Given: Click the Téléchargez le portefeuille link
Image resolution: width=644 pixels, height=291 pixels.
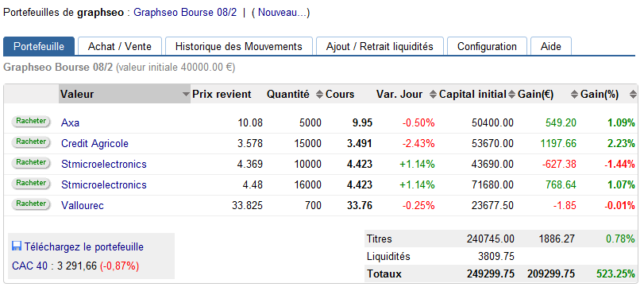Looking at the screenshot, I should tap(84, 247).
